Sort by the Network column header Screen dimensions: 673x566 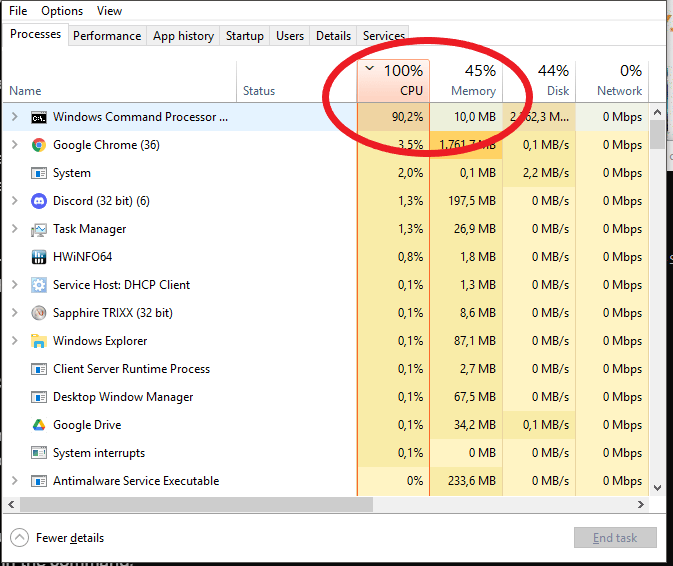coord(612,82)
